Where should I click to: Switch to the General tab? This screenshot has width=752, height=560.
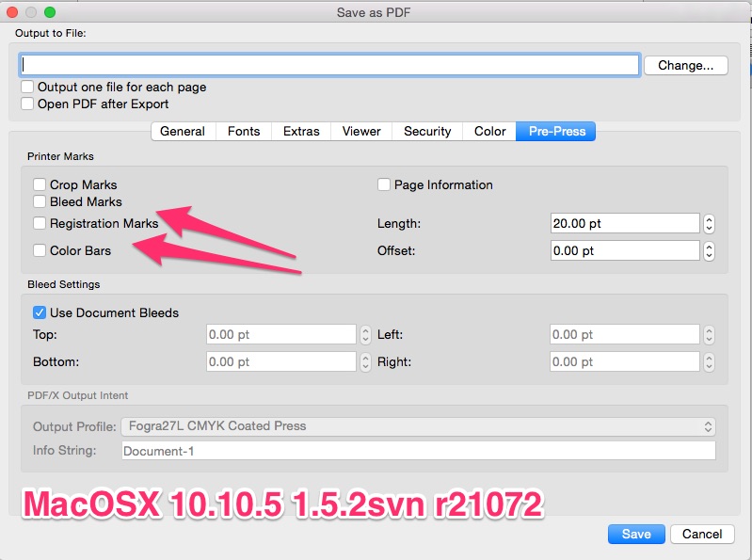[x=183, y=132]
